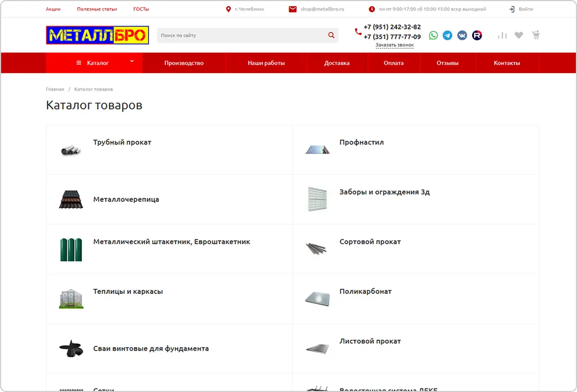Open the Акции link
The width and height of the screenshot is (577, 392).
[x=53, y=9]
